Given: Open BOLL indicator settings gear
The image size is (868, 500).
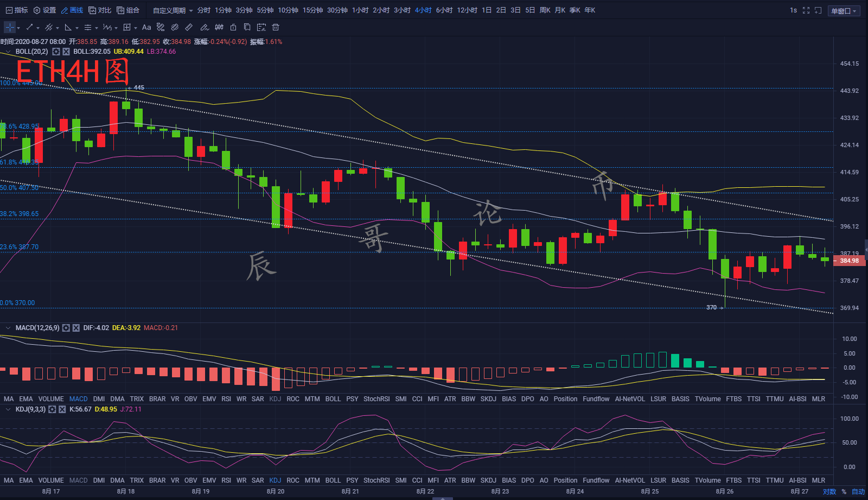Looking at the screenshot, I should pyautogui.click(x=56, y=52).
